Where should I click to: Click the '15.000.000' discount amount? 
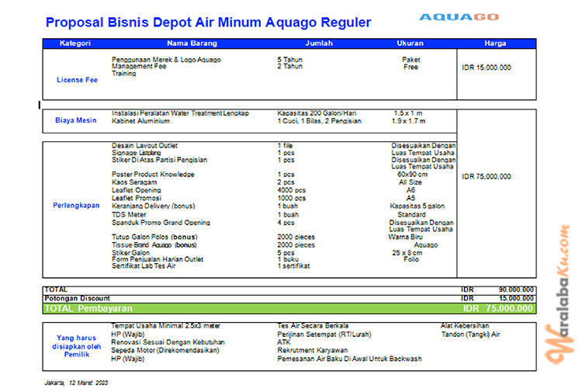click(x=516, y=298)
